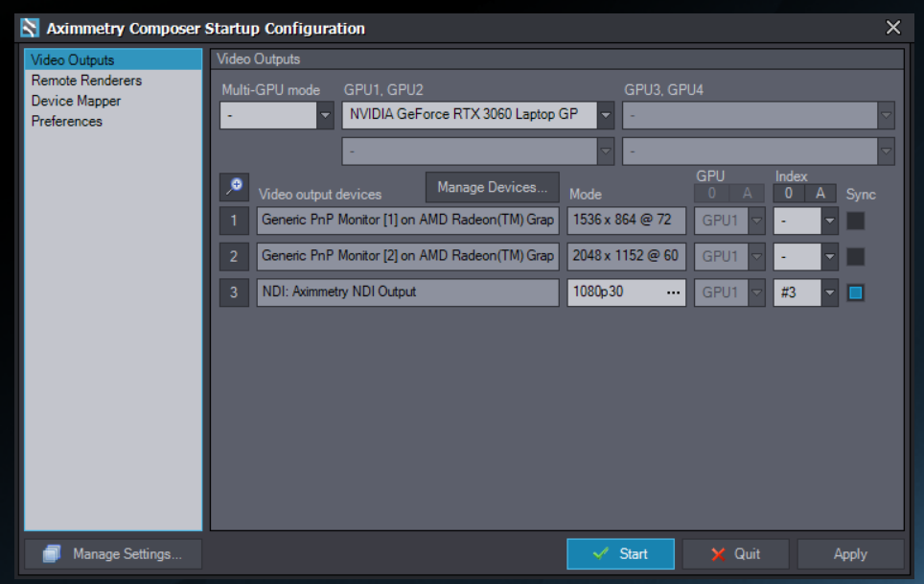The height and width of the screenshot is (584, 924).
Task: Click the 1080p30 mode field
Action: coord(627,292)
